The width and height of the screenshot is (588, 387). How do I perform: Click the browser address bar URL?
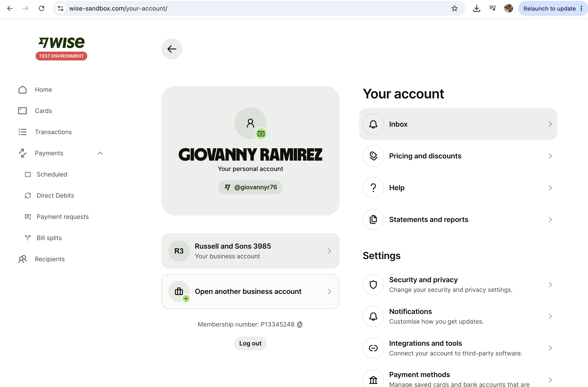pyautogui.click(x=118, y=8)
